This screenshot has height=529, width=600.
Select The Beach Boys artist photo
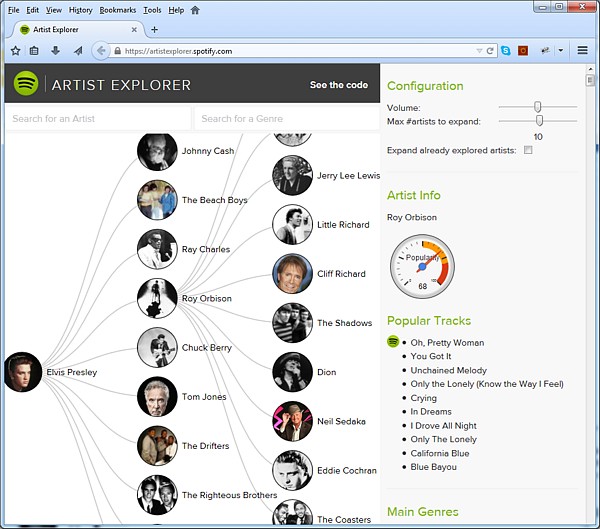157,200
